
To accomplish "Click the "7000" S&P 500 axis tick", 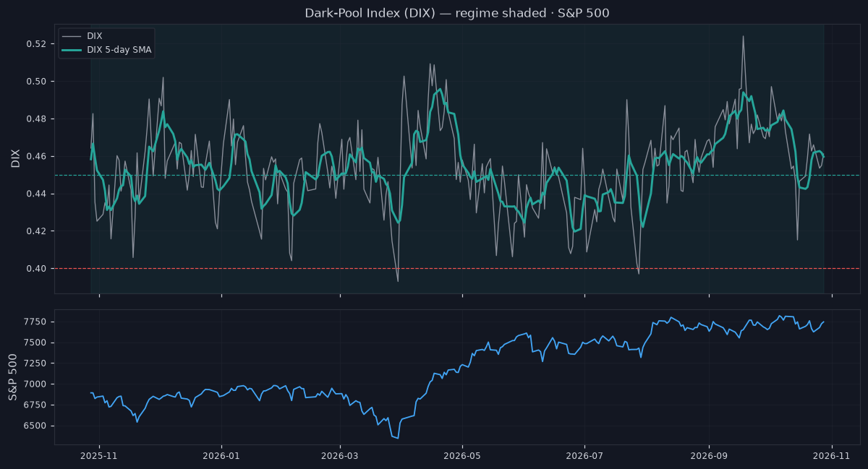I will click(x=36, y=384).
